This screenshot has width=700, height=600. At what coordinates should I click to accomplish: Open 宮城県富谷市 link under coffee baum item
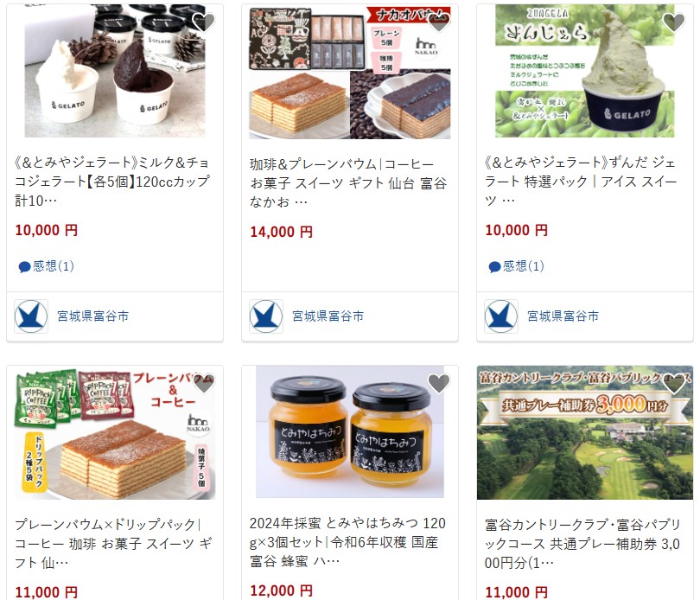click(x=328, y=316)
